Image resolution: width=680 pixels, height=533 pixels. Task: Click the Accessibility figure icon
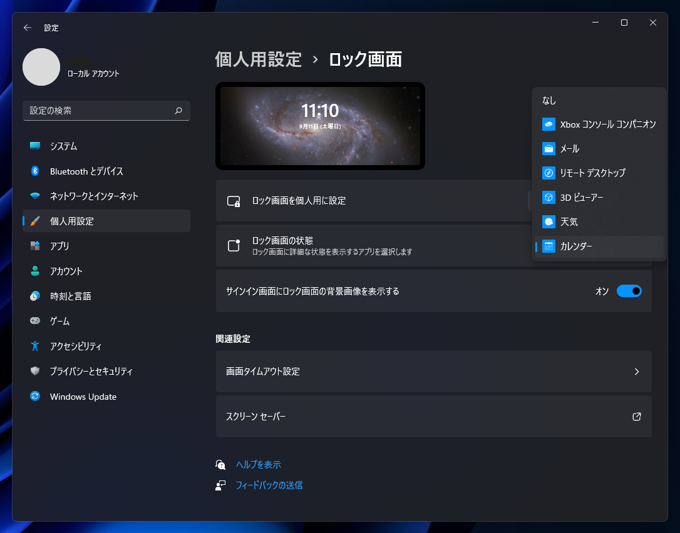[x=35, y=346]
